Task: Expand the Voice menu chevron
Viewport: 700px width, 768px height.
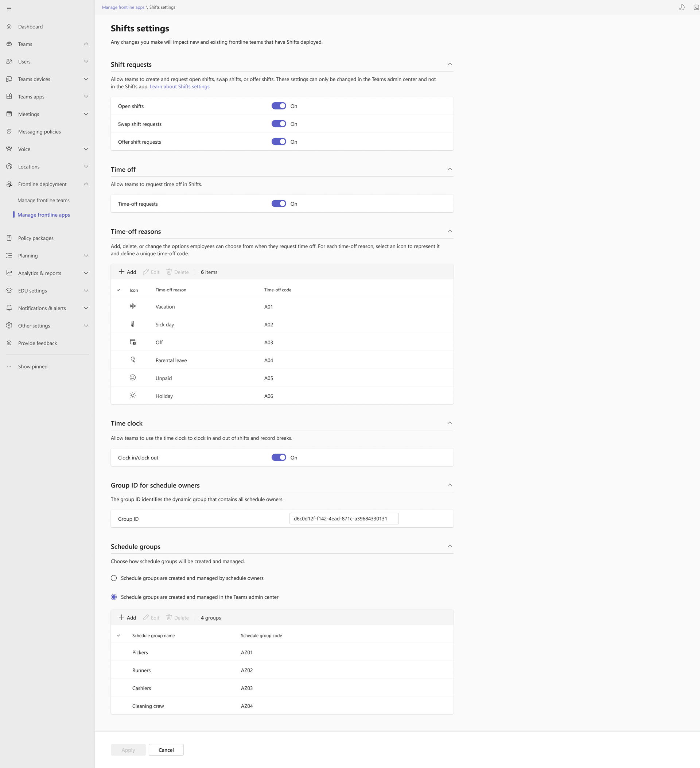Action: [x=86, y=149]
